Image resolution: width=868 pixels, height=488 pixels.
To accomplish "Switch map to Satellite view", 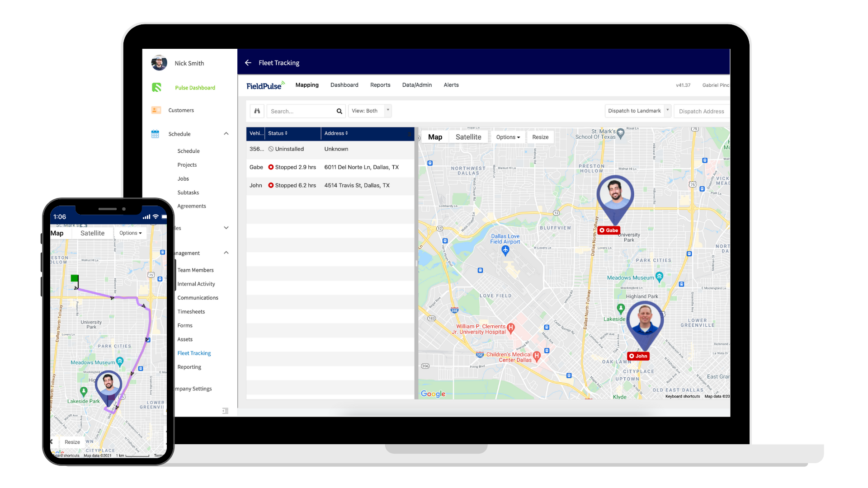I will pyautogui.click(x=468, y=137).
